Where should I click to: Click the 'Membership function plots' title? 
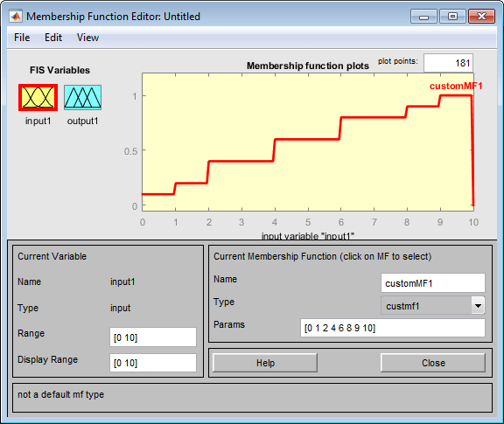(308, 66)
